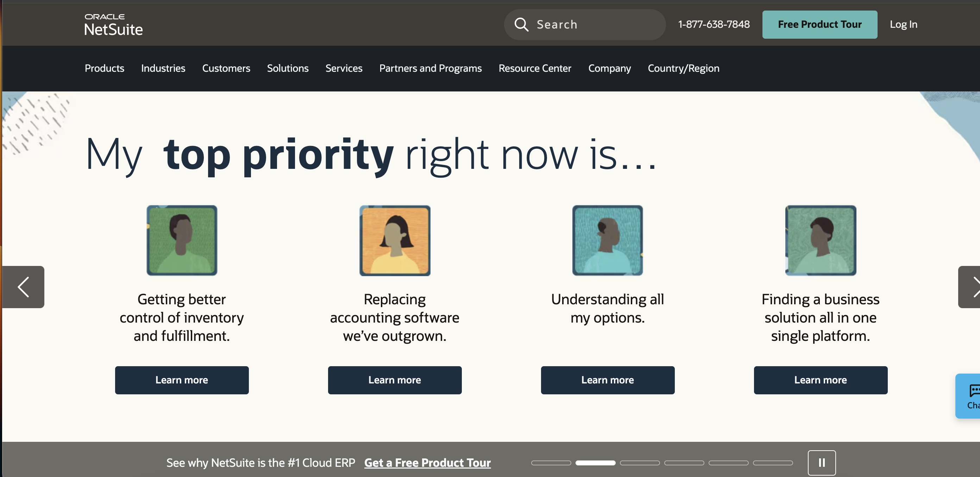The height and width of the screenshot is (477, 980).
Task: Toggle carousel autoplay pause control
Action: (821, 463)
